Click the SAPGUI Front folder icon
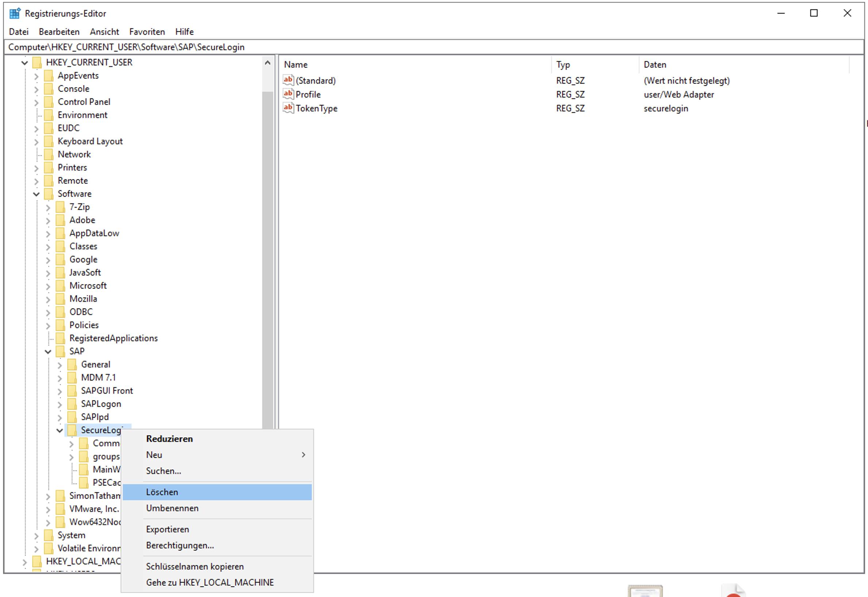This screenshot has height=597, width=868. point(72,390)
